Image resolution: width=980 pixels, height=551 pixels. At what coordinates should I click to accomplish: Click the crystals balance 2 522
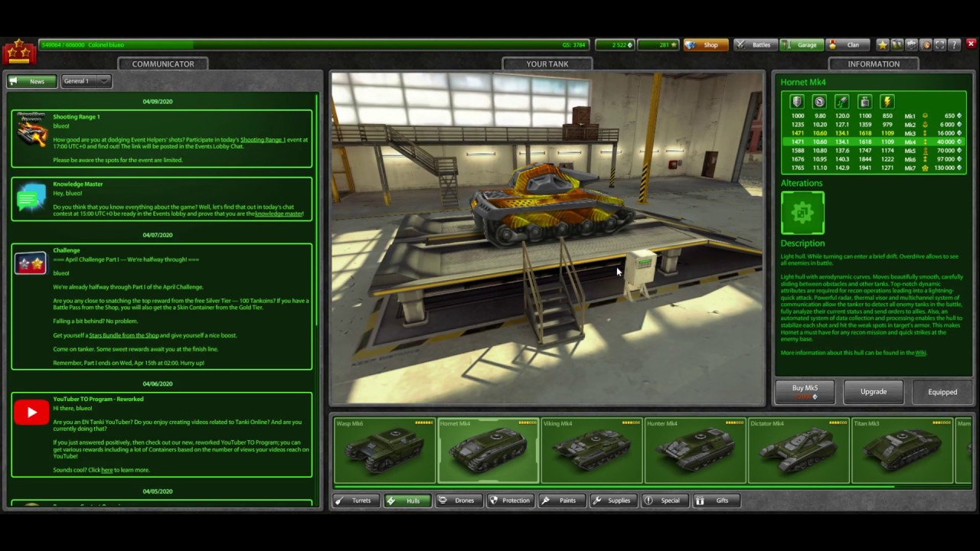614,45
